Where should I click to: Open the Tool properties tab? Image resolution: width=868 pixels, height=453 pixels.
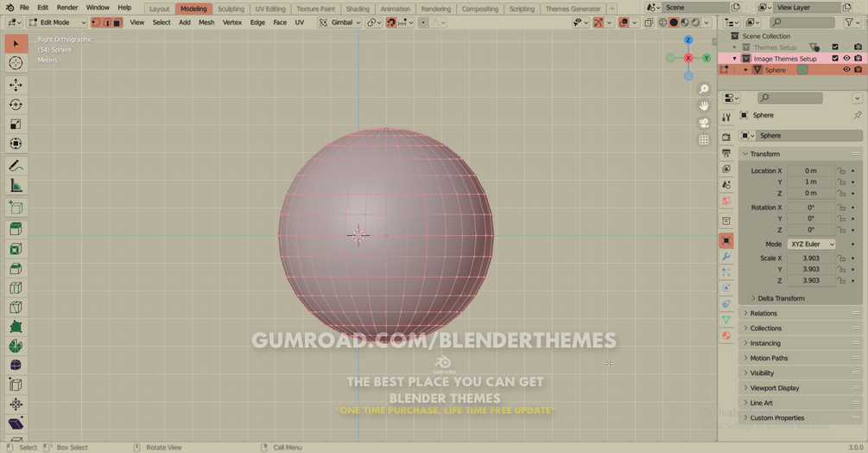pyautogui.click(x=726, y=117)
